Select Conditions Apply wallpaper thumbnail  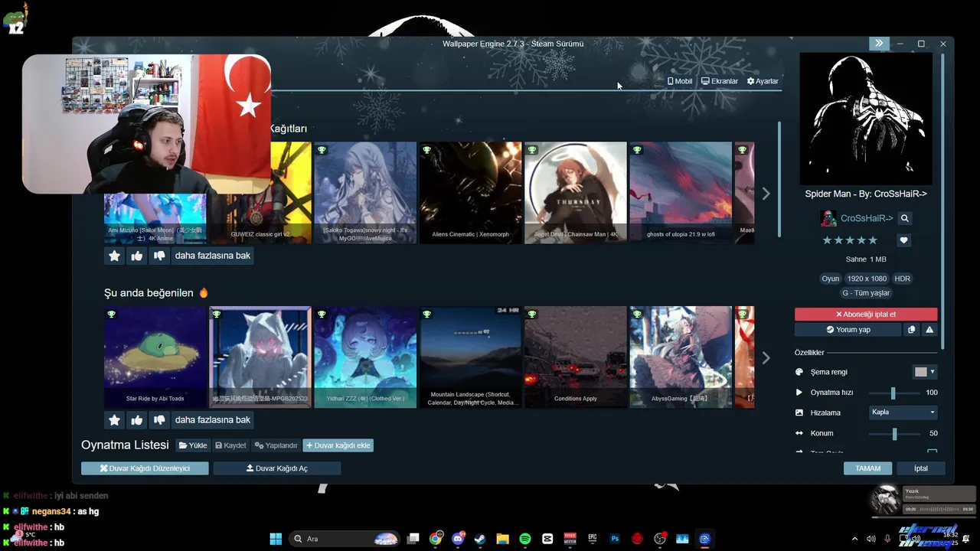[x=575, y=357]
